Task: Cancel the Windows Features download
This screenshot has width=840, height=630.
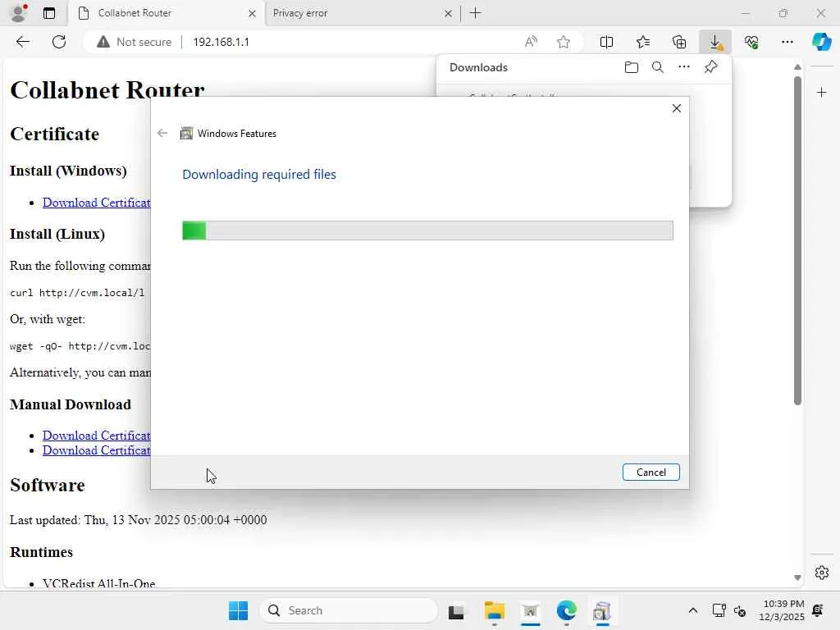Action: coord(651,472)
